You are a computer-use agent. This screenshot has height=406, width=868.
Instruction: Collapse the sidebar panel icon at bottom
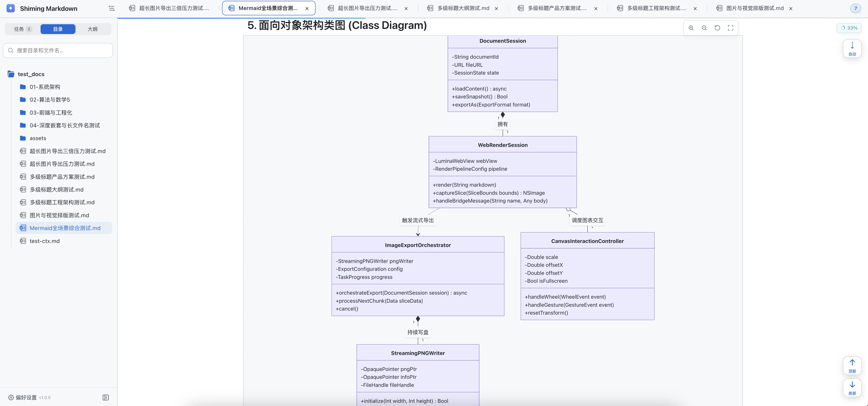pyautogui.click(x=106, y=397)
